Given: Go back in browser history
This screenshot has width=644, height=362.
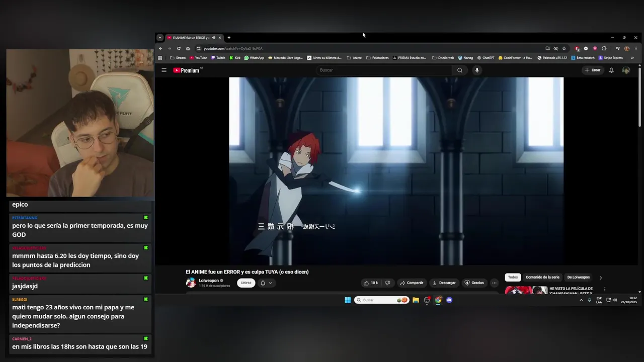Looking at the screenshot, I should click(x=160, y=49).
